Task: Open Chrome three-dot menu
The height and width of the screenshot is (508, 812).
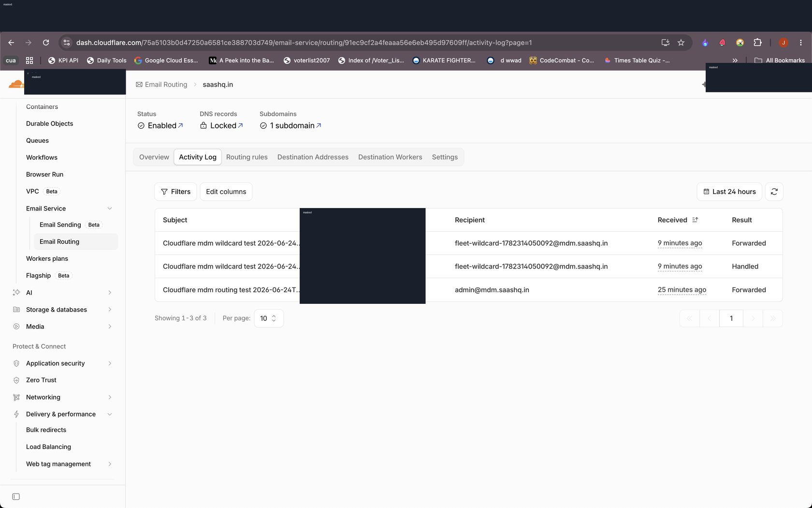Action: point(801,43)
